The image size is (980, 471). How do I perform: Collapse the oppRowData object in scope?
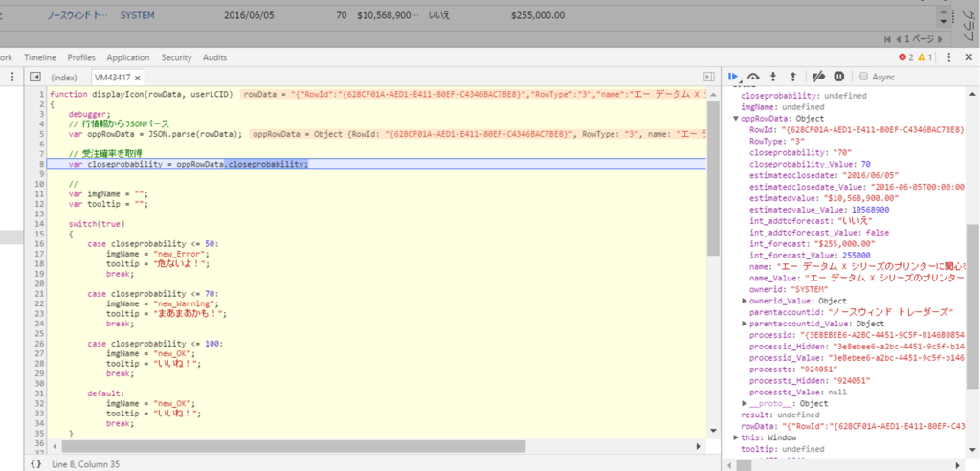pos(736,118)
